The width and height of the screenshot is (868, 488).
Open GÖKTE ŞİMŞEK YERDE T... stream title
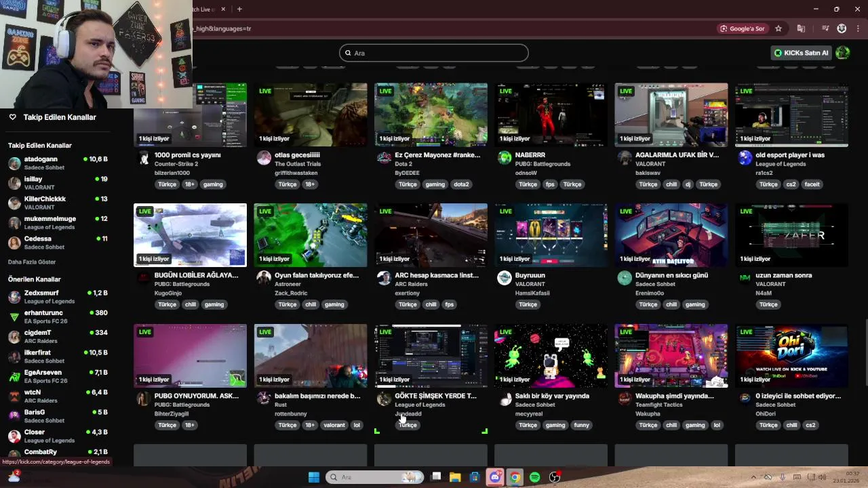click(435, 396)
